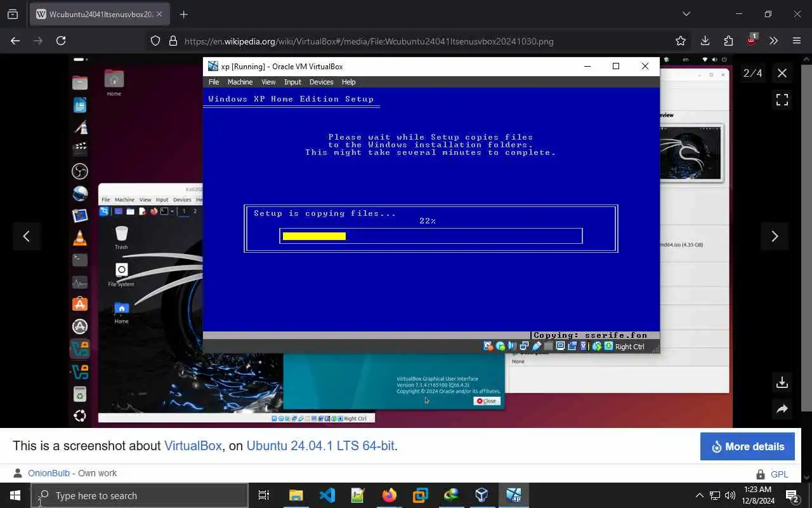Show more tools overflow chevrons

(773, 41)
